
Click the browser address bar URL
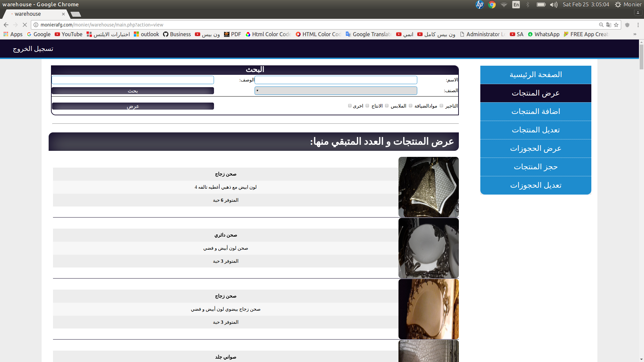pos(102,25)
